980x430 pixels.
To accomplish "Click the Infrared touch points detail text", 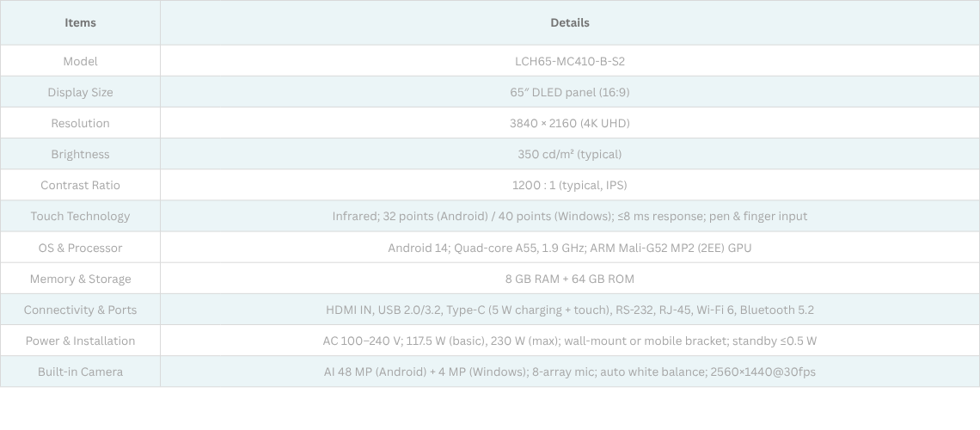I will click(569, 216).
